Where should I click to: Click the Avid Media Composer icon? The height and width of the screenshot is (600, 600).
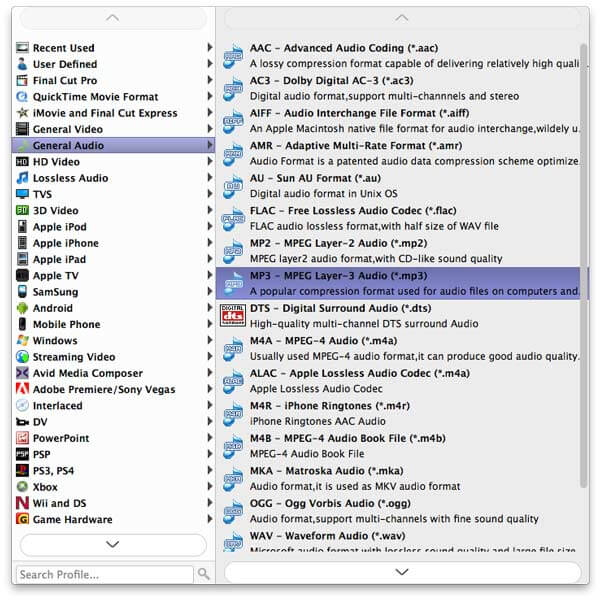(22, 373)
